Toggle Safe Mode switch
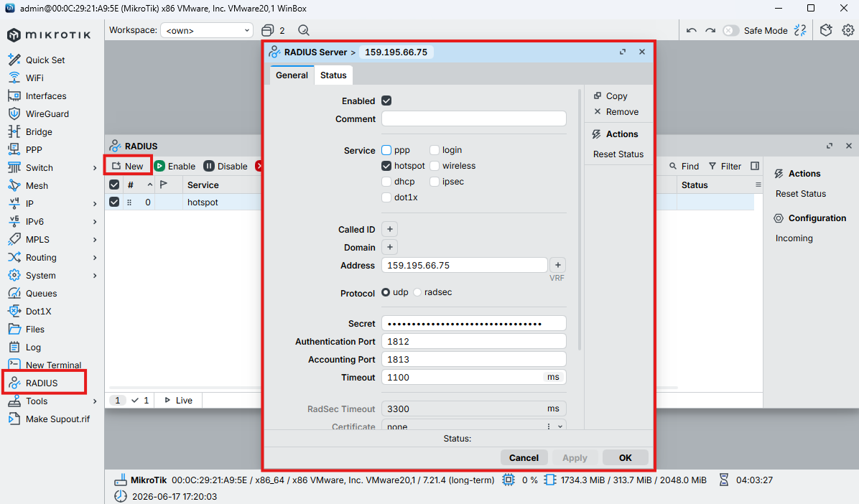Viewport: 859px width, 504px height. [731, 31]
